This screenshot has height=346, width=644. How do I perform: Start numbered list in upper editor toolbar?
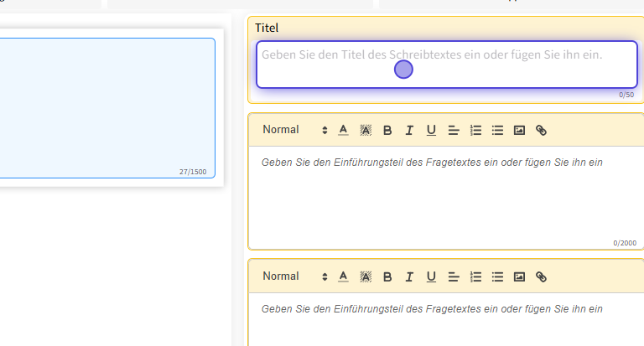tap(475, 130)
